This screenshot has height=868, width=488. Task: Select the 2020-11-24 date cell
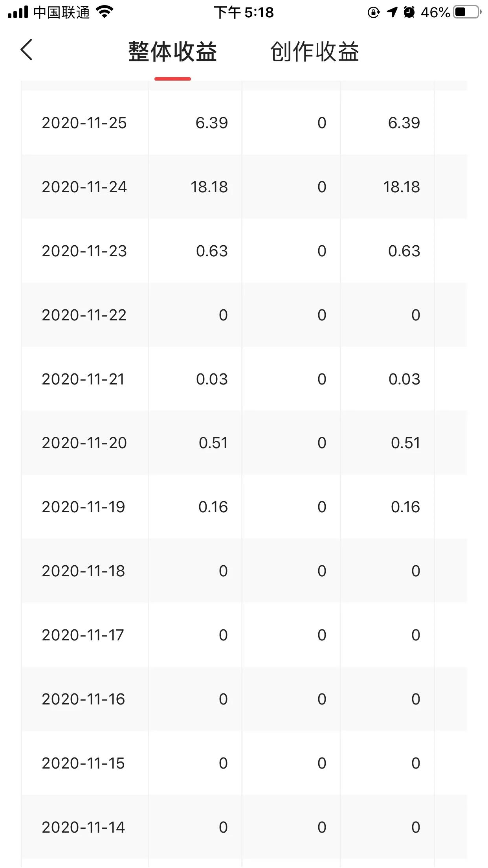click(x=84, y=187)
